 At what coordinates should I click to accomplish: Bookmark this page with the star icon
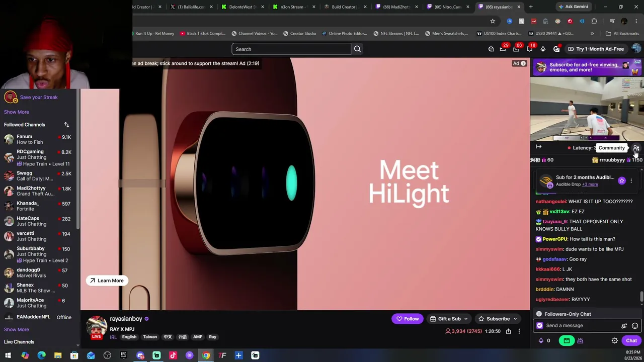[493, 21]
